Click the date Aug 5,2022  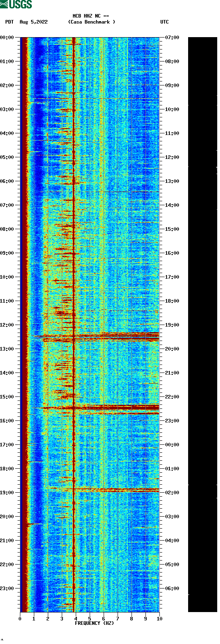33,22
